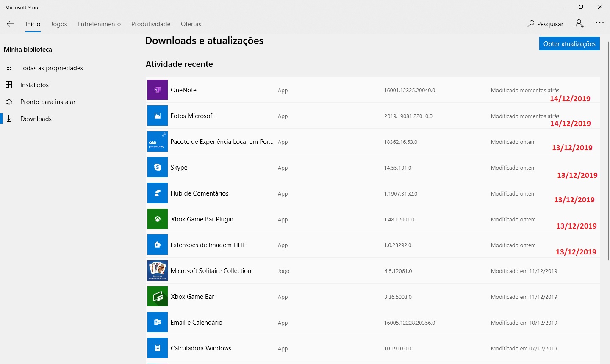Click the OneNote app name
This screenshot has width=610, height=364.
pyautogui.click(x=183, y=90)
